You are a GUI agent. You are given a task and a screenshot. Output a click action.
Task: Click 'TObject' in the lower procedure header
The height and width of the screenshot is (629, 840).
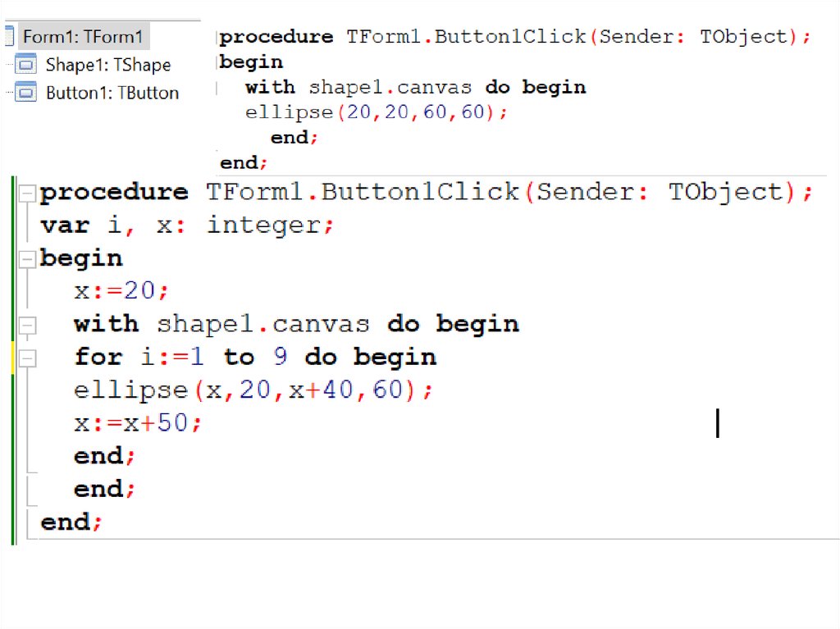725,192
